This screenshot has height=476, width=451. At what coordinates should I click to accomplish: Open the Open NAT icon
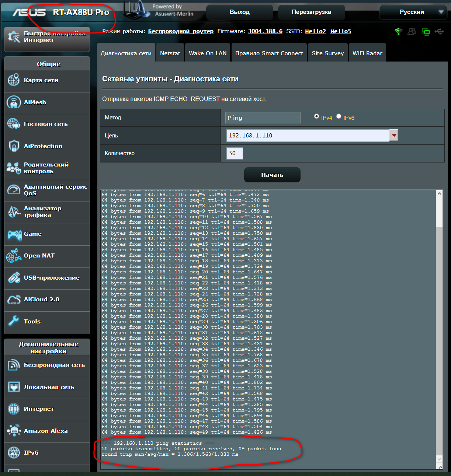pyautogui.click(x=14, y=256)
